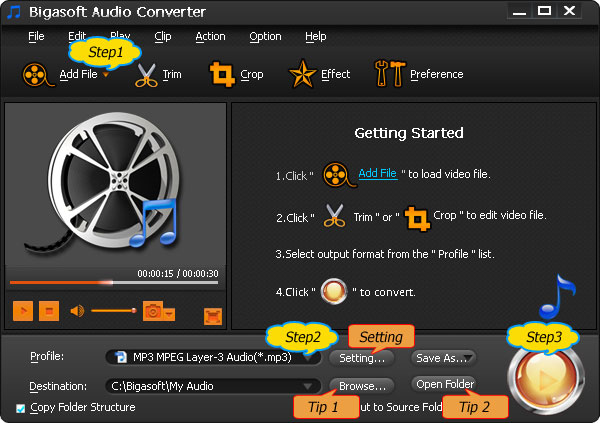The width and height of the screenshot is (600, 423).
Task: Open the Effect star icon
Action: tap(302, 74)
